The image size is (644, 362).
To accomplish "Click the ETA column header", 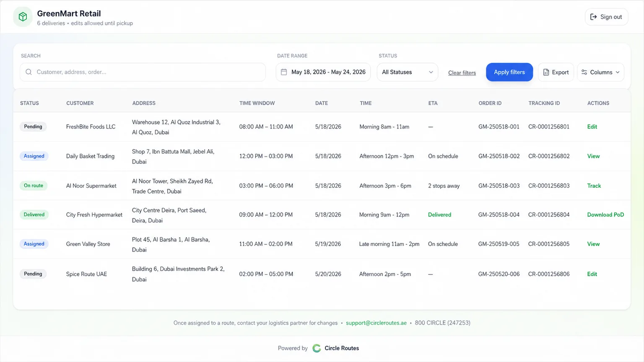I will [433, 103].
